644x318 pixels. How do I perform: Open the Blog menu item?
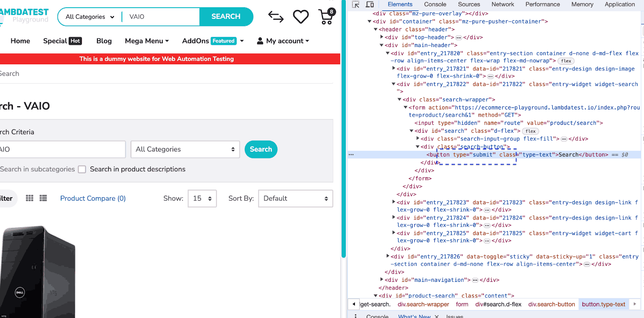(104, 41)
